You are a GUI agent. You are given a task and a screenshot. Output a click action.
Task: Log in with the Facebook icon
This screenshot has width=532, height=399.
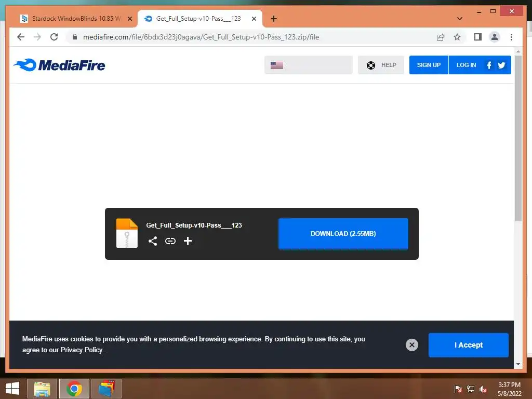coord(489,65)
